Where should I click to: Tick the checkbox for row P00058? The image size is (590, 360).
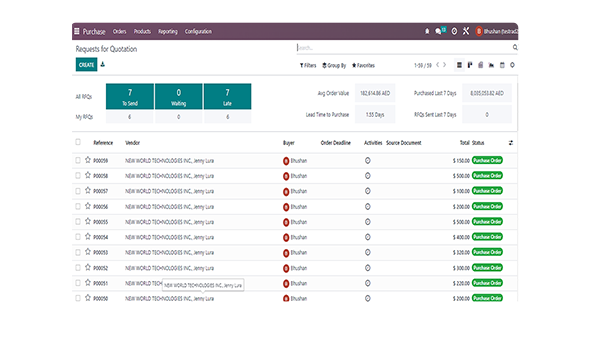78,175
